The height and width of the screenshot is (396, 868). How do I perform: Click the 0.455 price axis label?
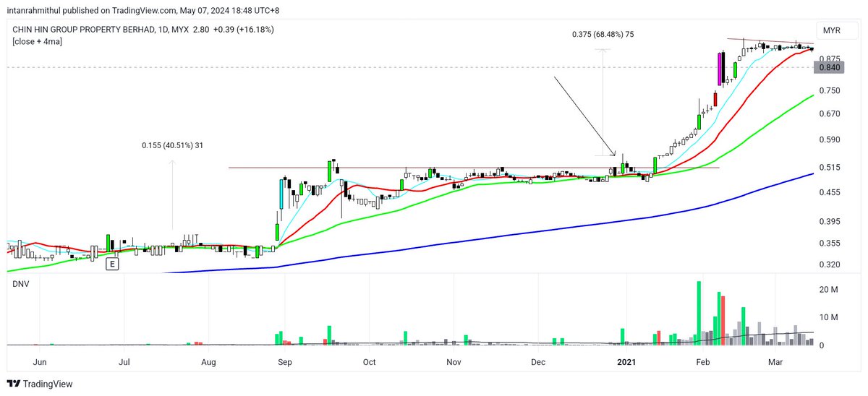coord(829,192)
